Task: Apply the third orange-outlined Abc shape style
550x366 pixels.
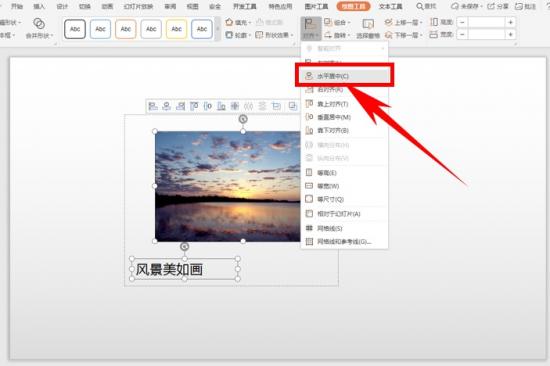Action: click(x=126, y=29)
